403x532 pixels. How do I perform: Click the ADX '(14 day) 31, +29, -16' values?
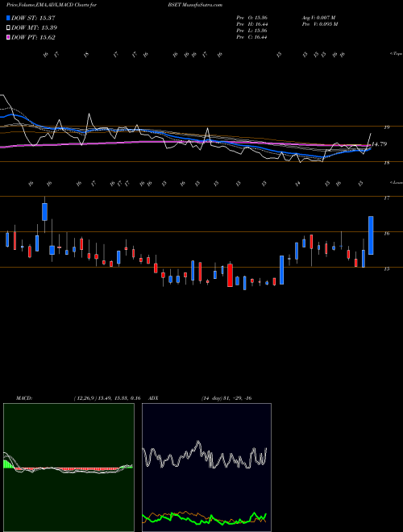226,398
